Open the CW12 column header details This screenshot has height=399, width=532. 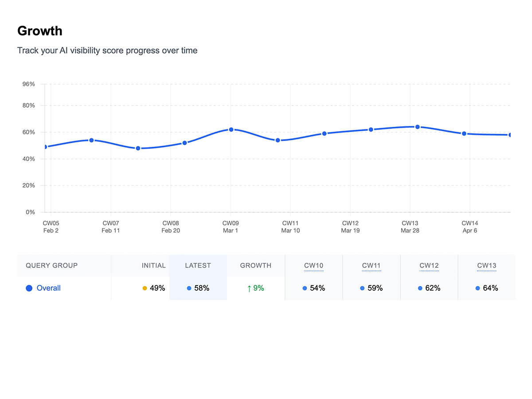[x=429, y=265]
